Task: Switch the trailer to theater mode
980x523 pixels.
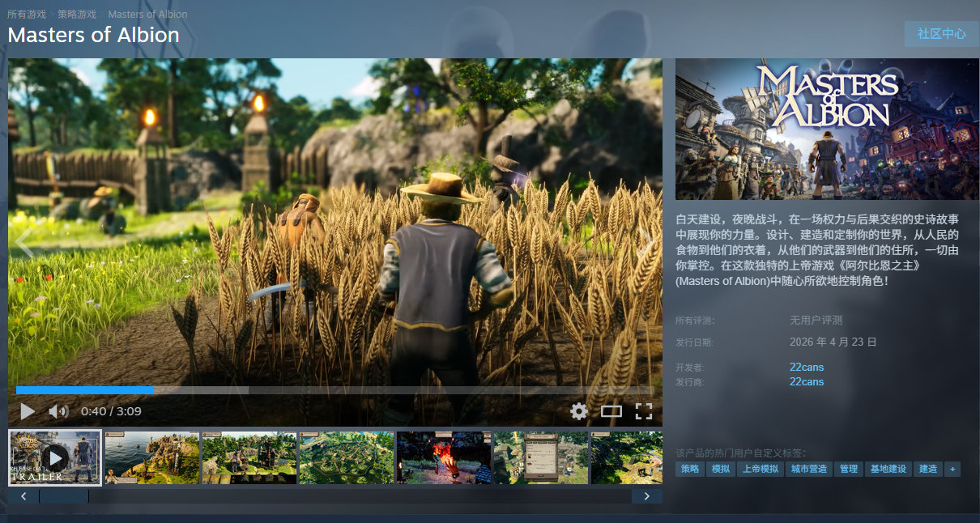Action: 612,411
